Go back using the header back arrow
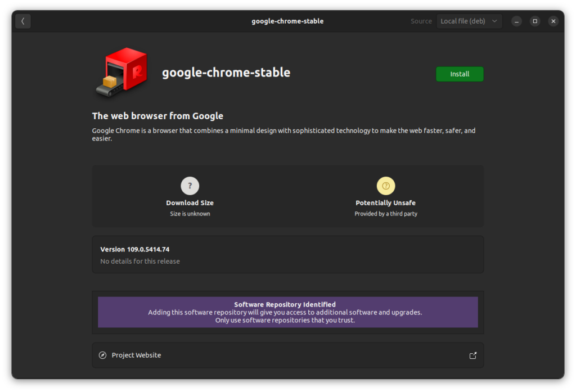The width and height of the screenshot is (576, 392). tap(22, 21)
